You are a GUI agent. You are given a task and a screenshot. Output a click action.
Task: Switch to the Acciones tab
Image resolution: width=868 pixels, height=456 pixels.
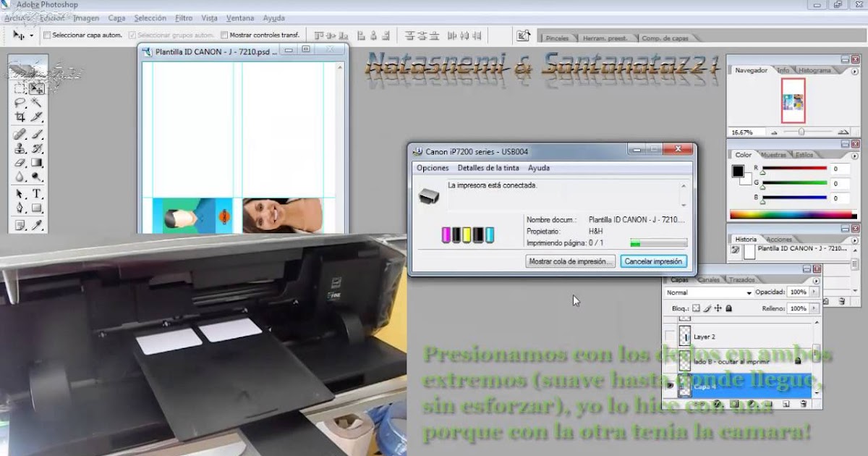pos(779,239)
